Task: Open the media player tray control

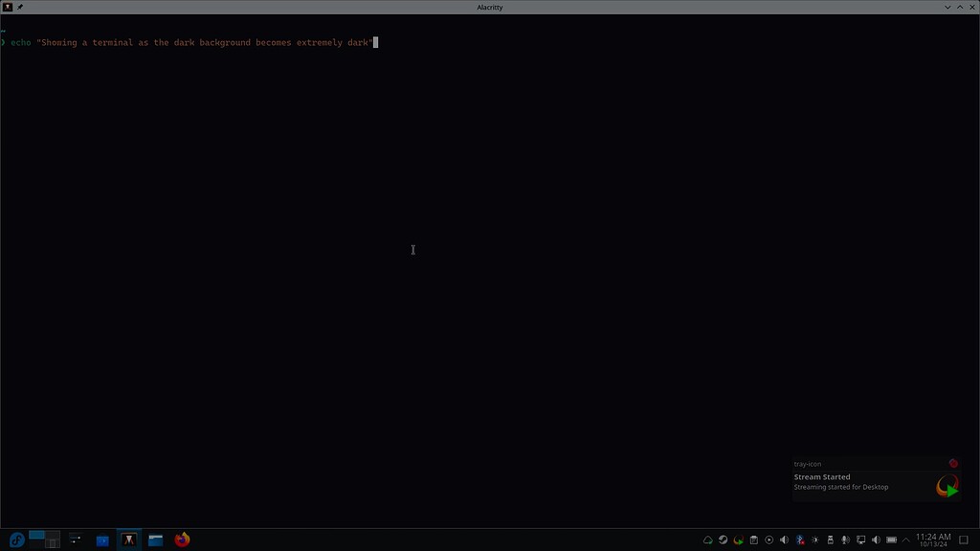Action: click(768, 539)
